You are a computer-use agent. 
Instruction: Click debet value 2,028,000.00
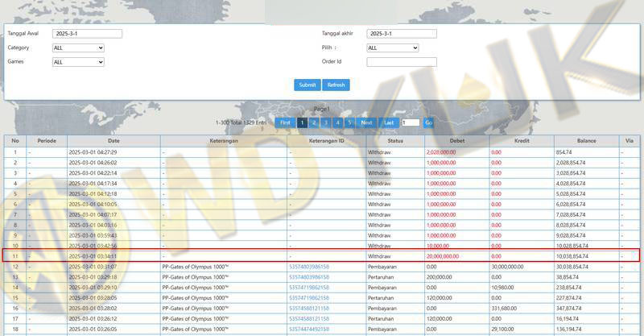(441, 152)
